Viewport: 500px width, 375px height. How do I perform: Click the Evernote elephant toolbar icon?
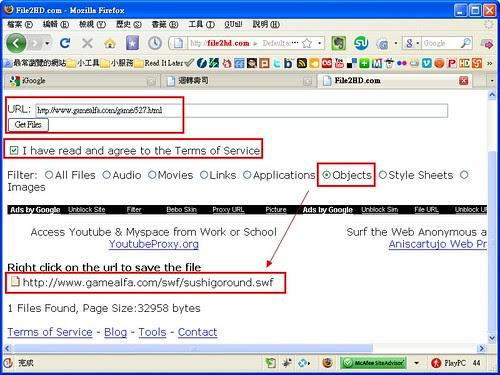339,43
